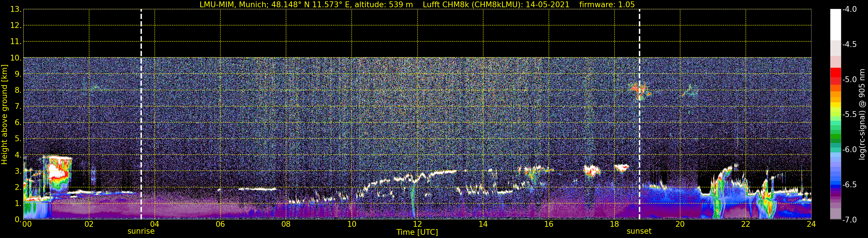Click the "08" tick on the time axis
The image size is (868, 238).
(x=286, y=224)
